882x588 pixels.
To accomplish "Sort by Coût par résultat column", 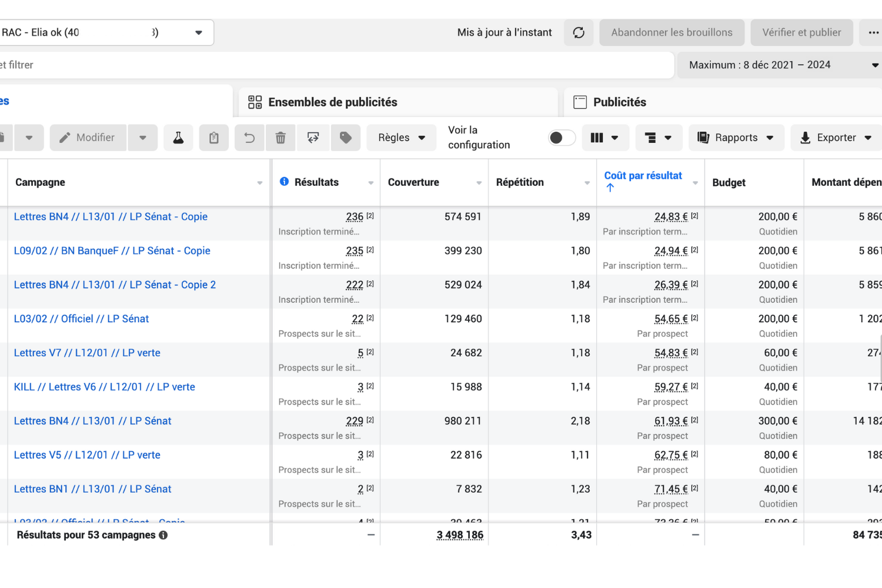I will tap(643, 176).
